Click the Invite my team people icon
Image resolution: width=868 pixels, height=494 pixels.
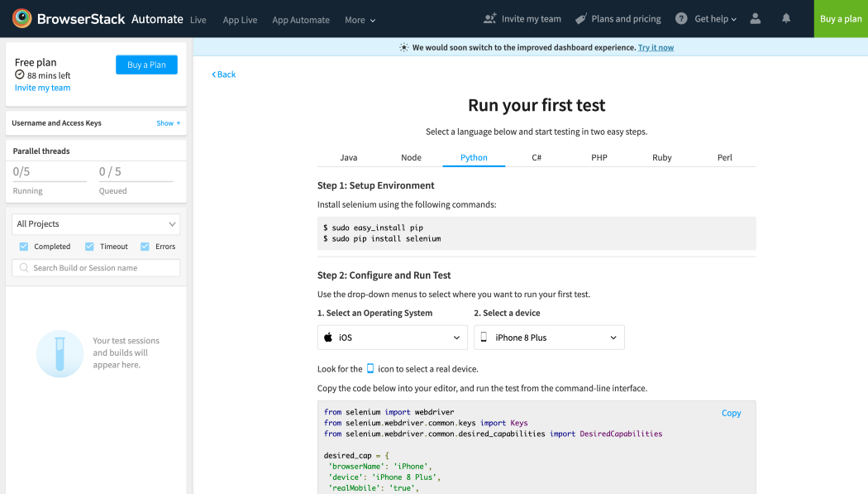490,18
